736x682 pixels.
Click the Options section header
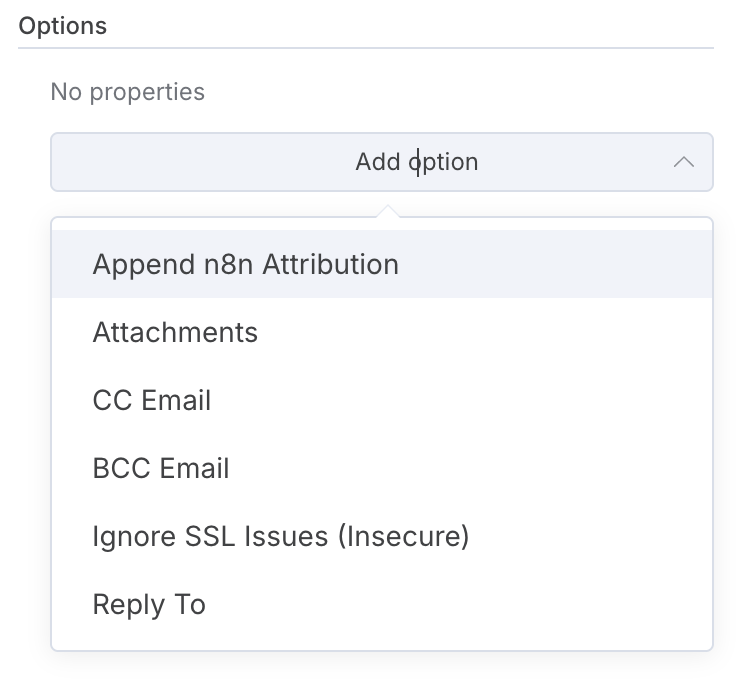63,25
